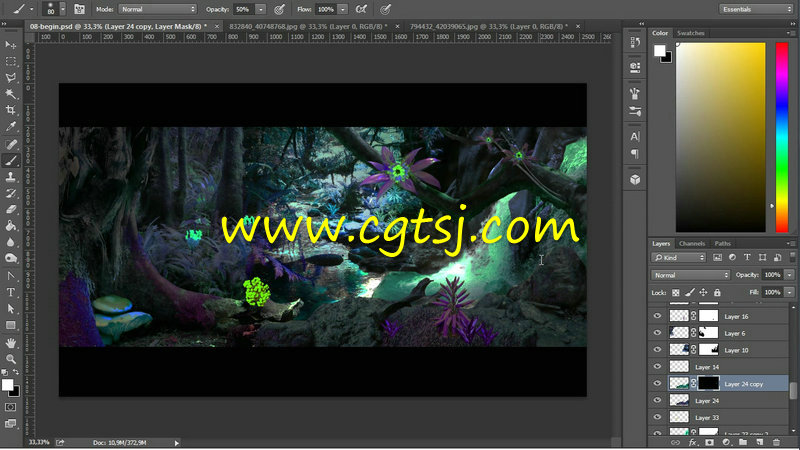800x450 pixels.
Task: Hide Layer 6 visibility
Action: (x=657, y=333)
